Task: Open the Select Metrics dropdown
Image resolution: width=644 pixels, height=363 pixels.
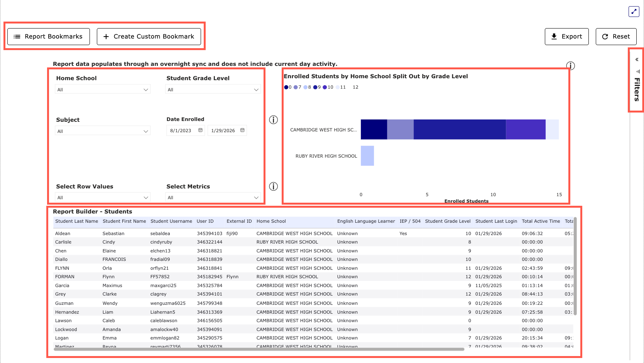Action: [213, 197]
